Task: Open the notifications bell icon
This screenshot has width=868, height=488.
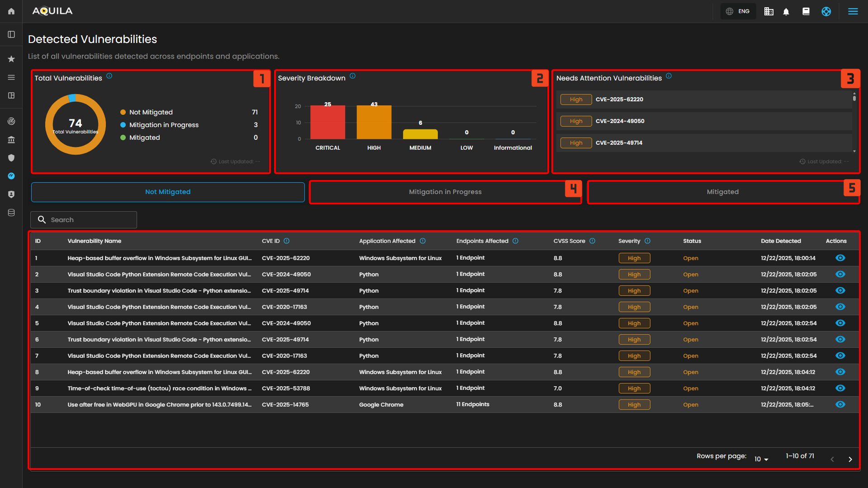Action: click(786, 12)
